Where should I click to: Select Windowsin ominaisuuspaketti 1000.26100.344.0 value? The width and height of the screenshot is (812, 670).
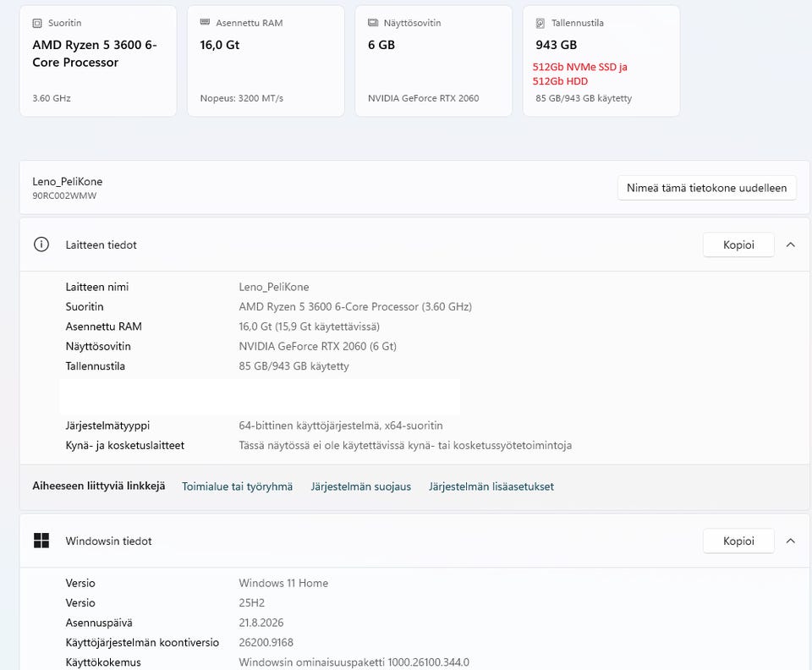(354, 662)
